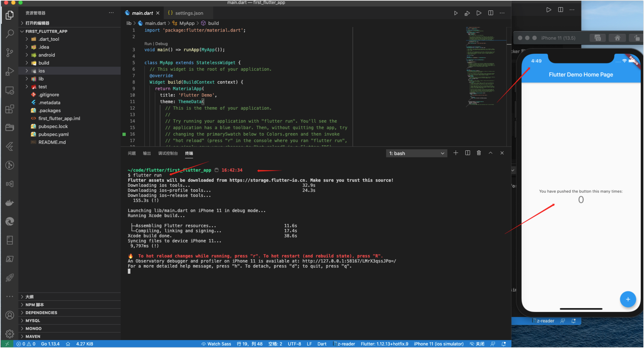This screenshot has width=644, height=348.
Task: Select iPhone 11 (ios simulator) device in status bar
Action: click(x=439, y=344)
